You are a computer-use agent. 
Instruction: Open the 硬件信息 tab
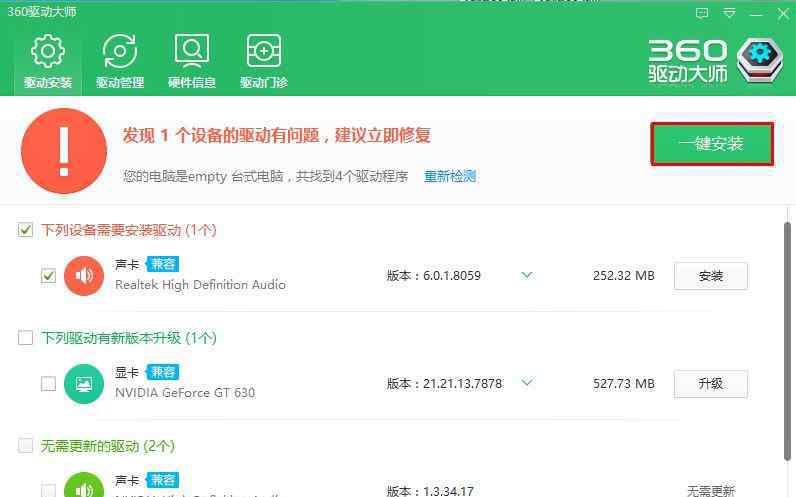[191, 61]
